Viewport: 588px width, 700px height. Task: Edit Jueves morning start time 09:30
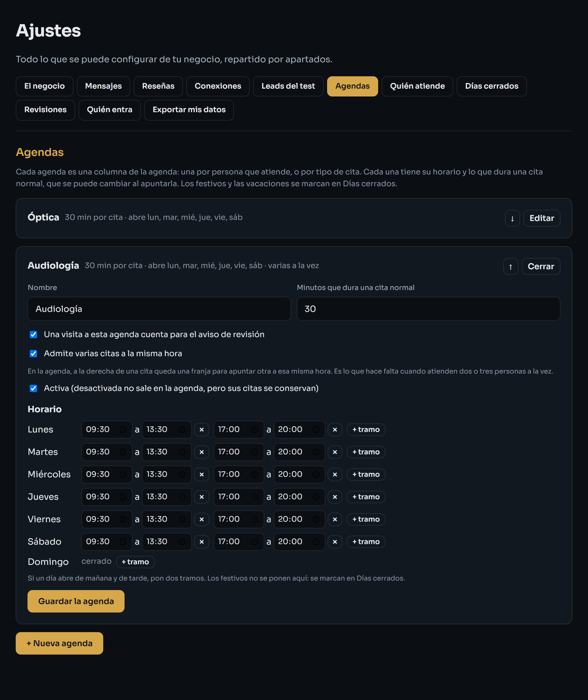coord(106,497)
